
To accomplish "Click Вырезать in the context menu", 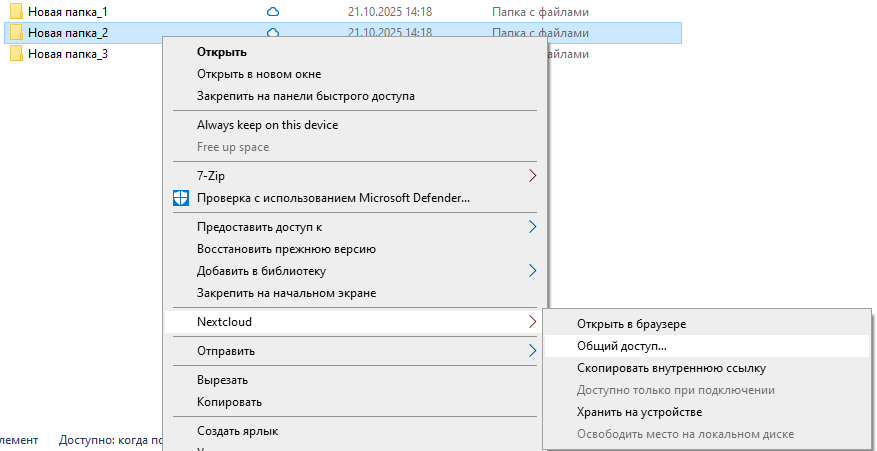I will pyautogui.click(x=222, y=380).
